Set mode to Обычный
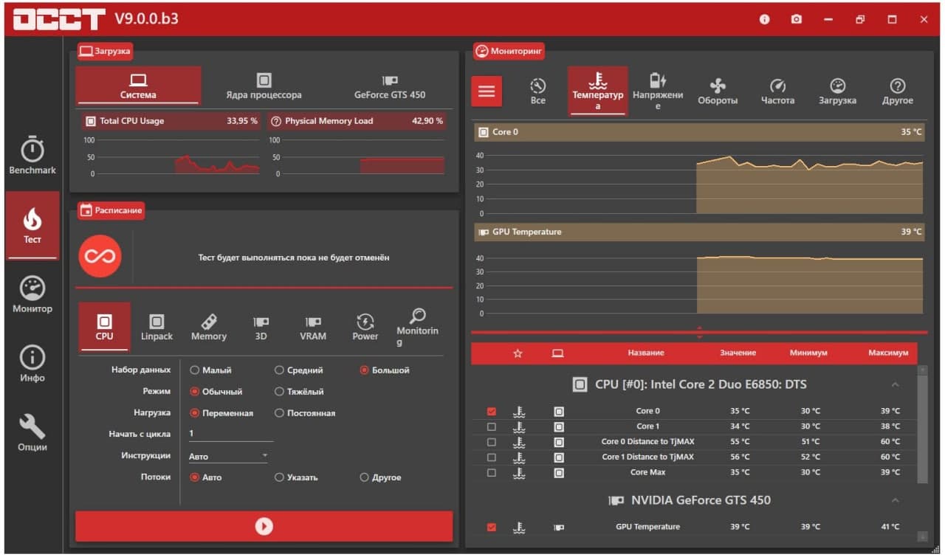This screenshot has height=560, width=945. pyautogui.click(x=216, y=392)
